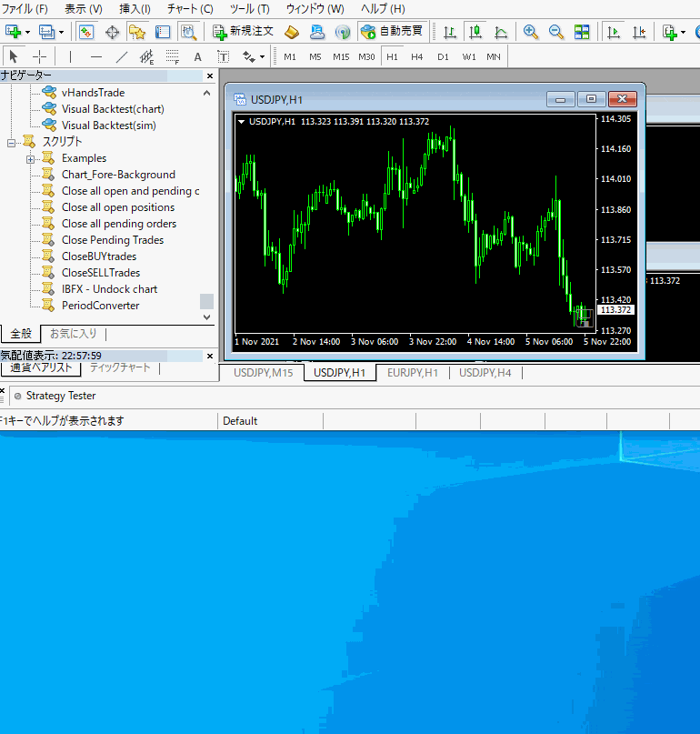Collapse the スクリプト scripts tree node
This screenshot has height=734, width=700.
[12, 143]
